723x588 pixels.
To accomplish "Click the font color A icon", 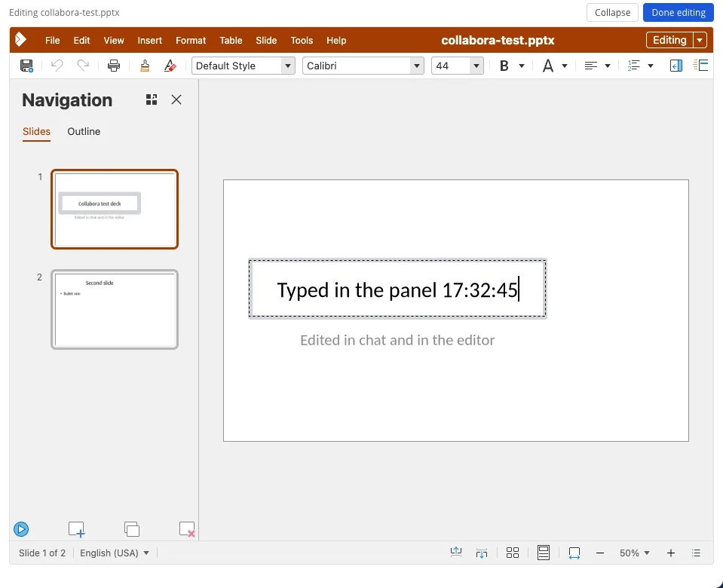I will (548, 66).
